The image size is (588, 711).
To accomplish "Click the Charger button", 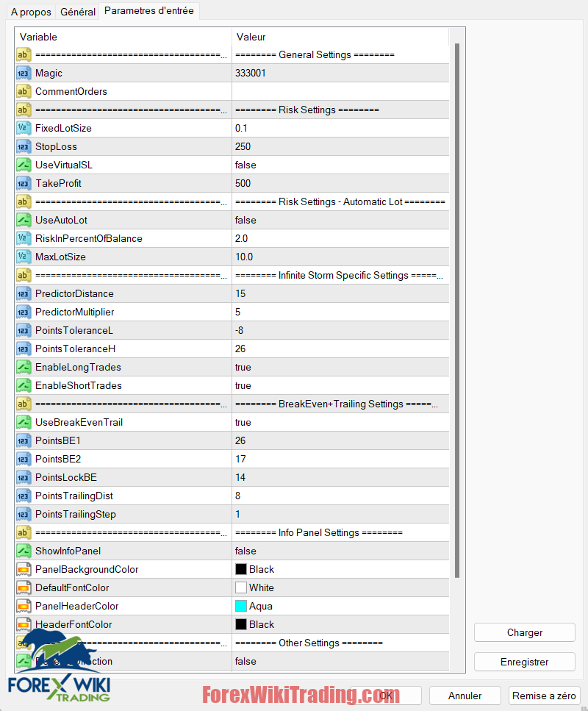I will [x=525, y=632].
